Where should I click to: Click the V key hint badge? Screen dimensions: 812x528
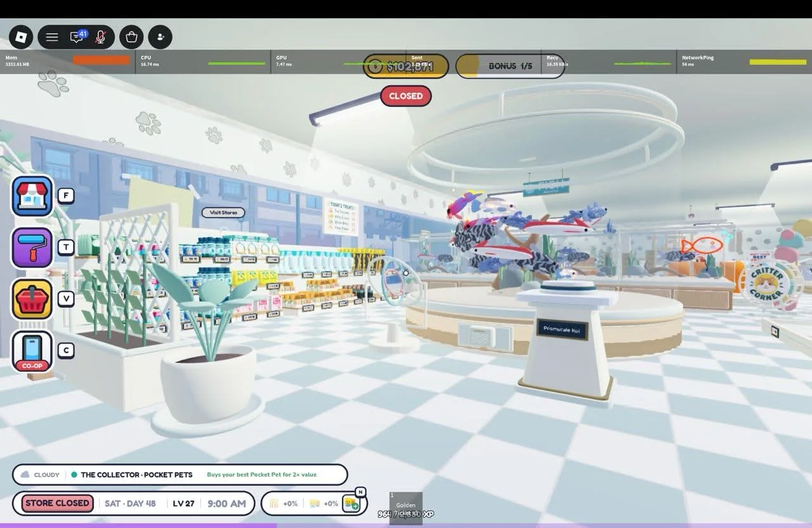point(66,298)
